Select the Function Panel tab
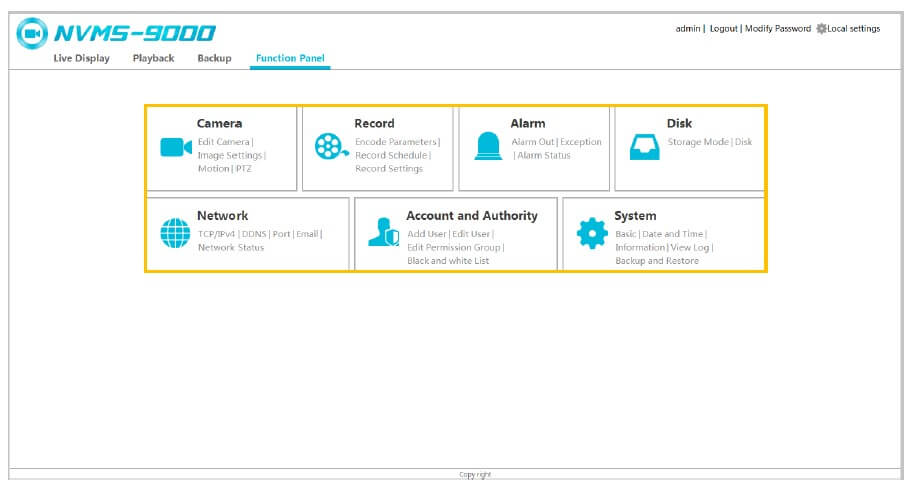The image size is (915, 487). click(x=290, y=58)
